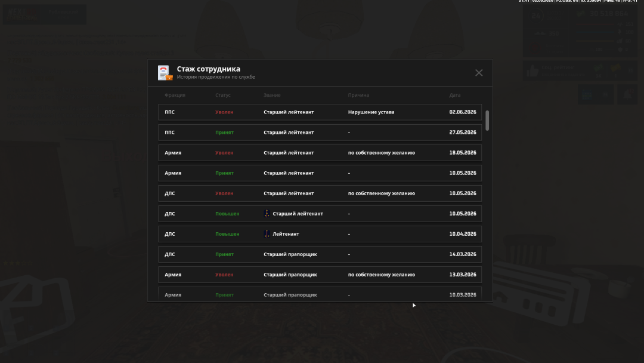
Task: Click the Повышен status dated 10.04.2026
Action: point(227,234)
